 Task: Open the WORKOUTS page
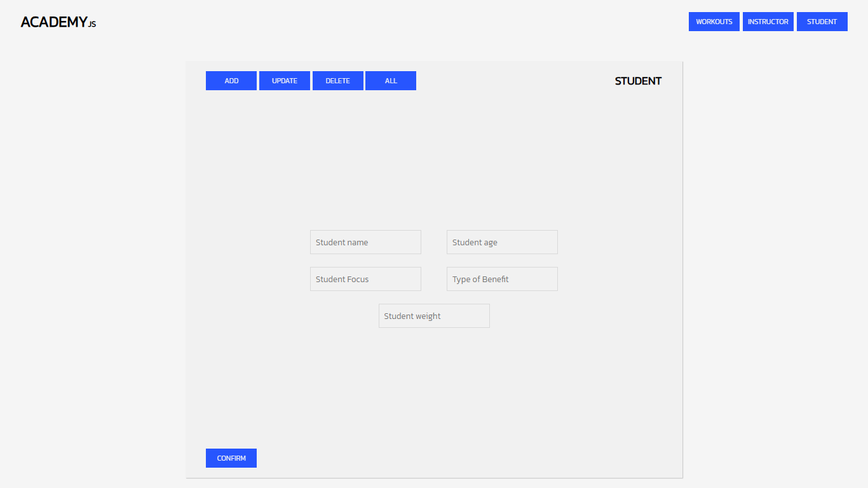click(714, 22)
